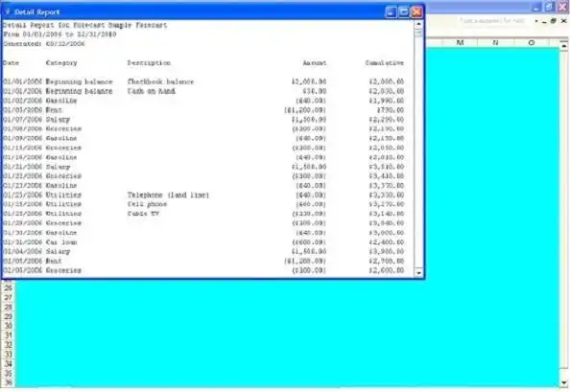Select column N header in Excel
Image resolution: width=570 pixels, height=392 pixels.
pyautogui.click(x=495, y=42)
